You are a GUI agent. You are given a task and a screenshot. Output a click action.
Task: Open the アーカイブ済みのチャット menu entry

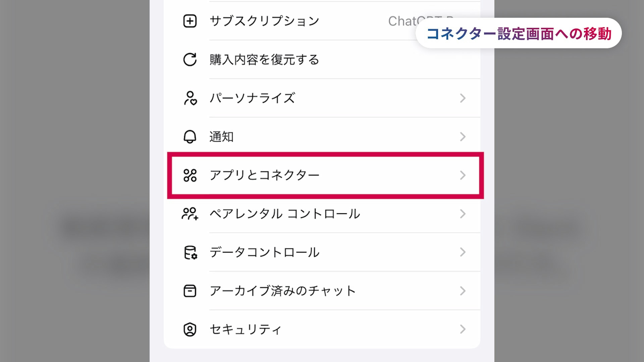coord(282,291)
